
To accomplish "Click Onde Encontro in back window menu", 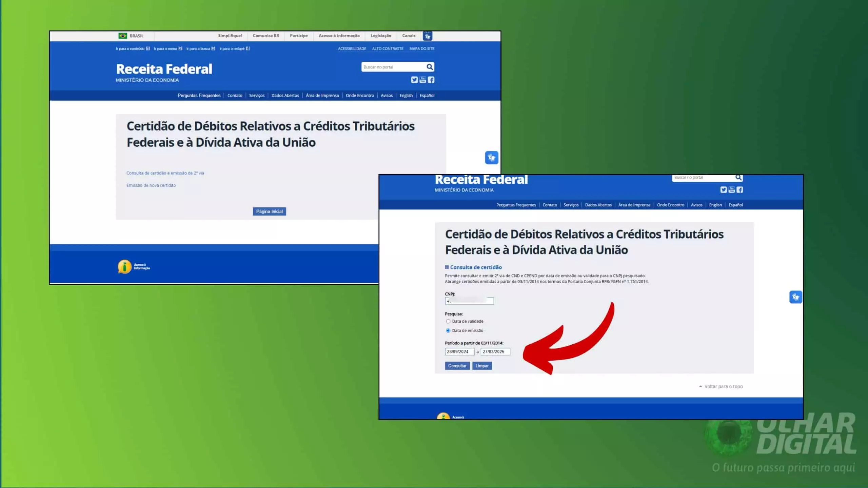I will [x=360, y=96].
